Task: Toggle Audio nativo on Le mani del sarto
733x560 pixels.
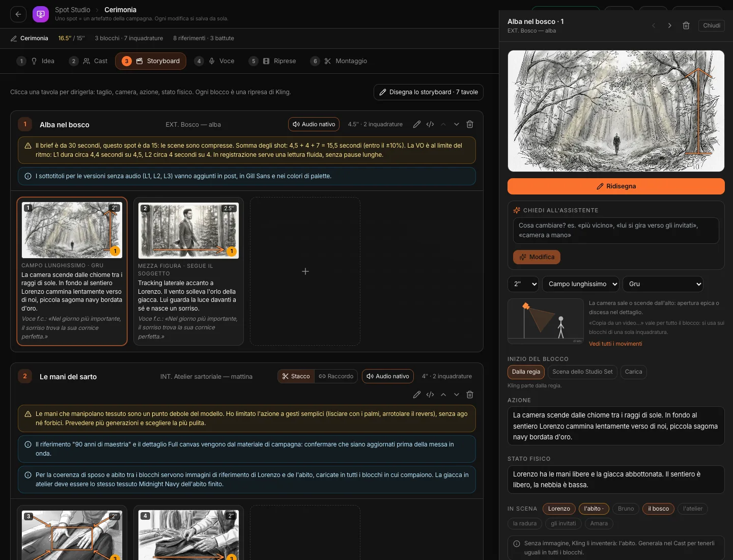Action: pyautogui.click(x=388, y=376)
